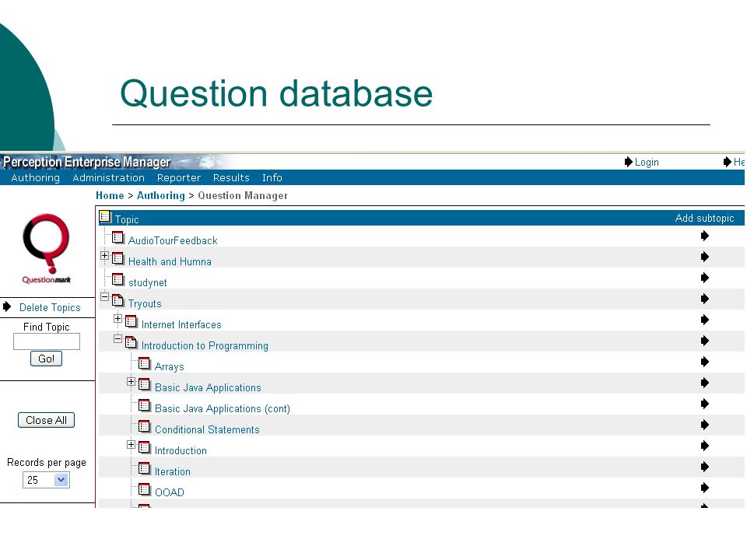This screenshot has height=560, width=747.
Task: Add subtopic arrow for Conditional Statements
Action: click(x=705, y=425)
